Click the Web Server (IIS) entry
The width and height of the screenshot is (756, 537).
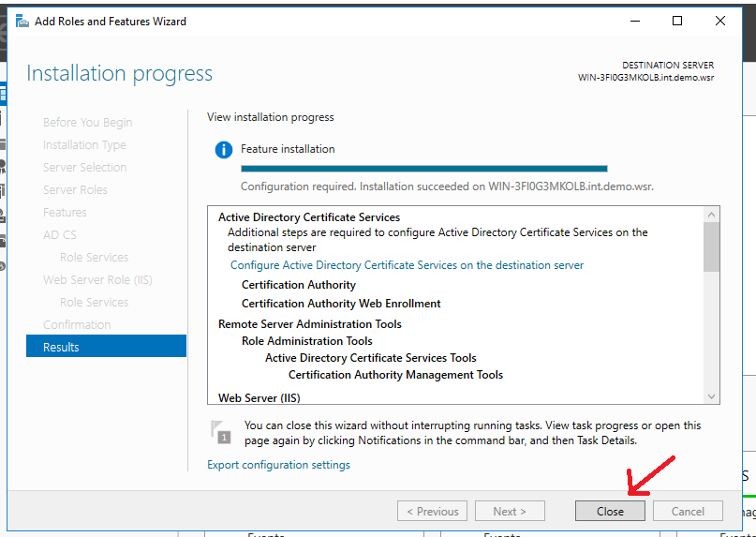(259, 397)
